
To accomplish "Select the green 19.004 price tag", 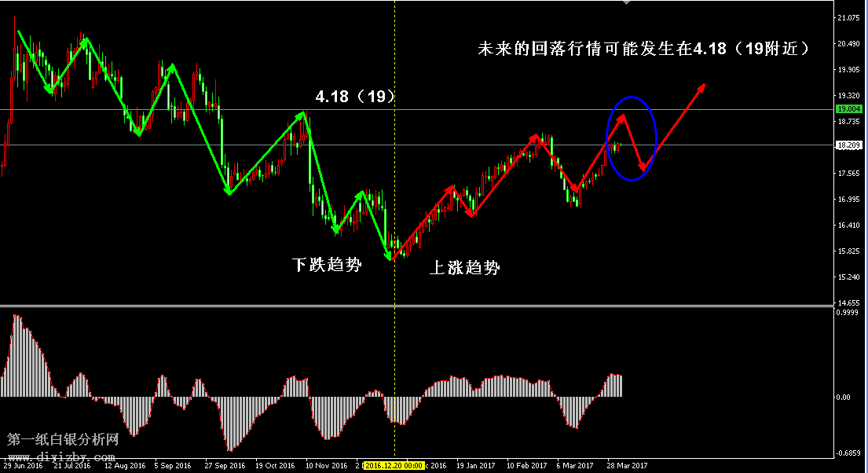I will (848, 109).
